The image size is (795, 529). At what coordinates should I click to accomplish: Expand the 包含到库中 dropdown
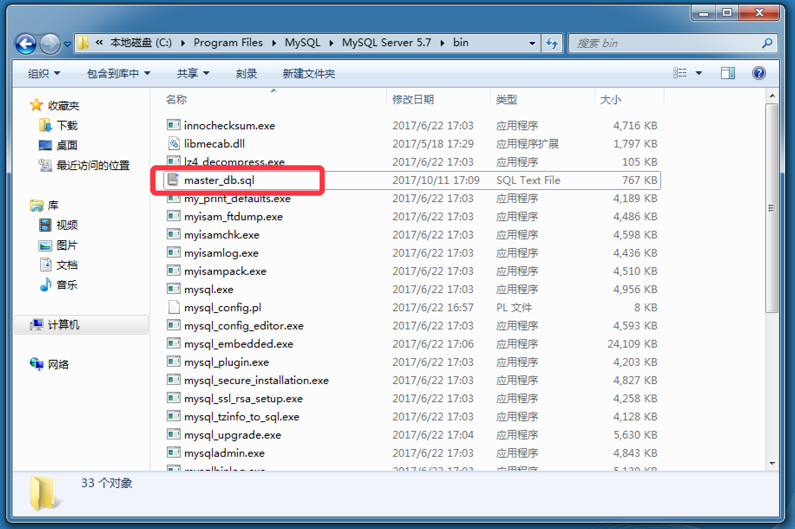pos(118,74)
